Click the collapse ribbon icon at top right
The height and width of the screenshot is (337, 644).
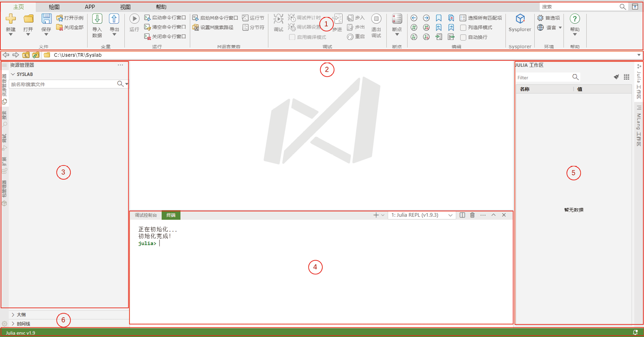(x=635, y=7)
